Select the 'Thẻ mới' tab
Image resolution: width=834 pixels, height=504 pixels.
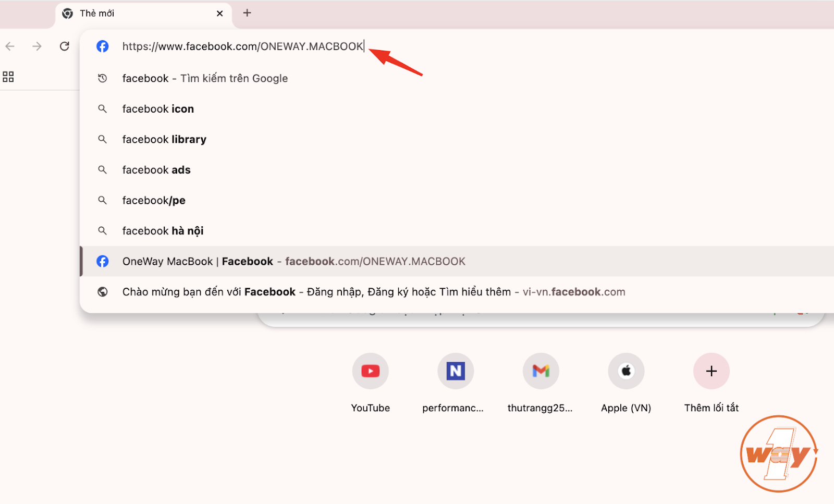coord(143,14)
